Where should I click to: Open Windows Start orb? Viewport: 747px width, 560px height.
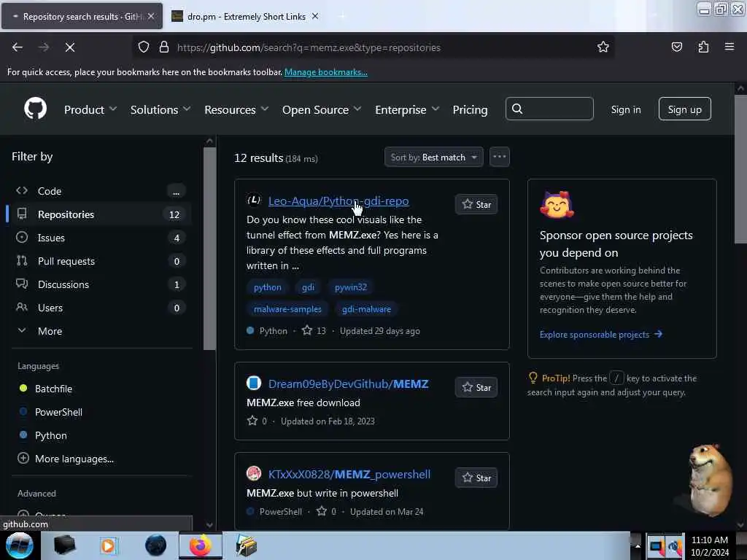[x=20, y=545]
